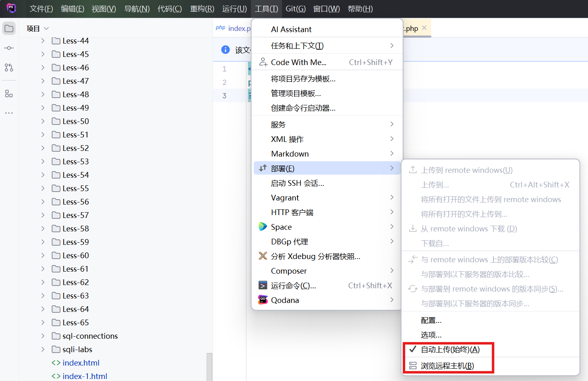The image size is (588, 381).
Task: Toggle 自动上传(始终) checkmark option
Action: coord(450,349)
